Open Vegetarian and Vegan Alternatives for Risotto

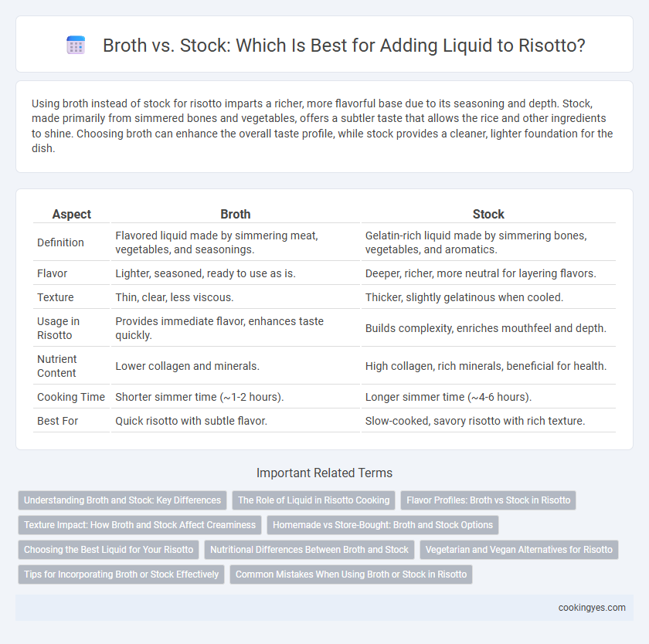click(x=519, y=550)
